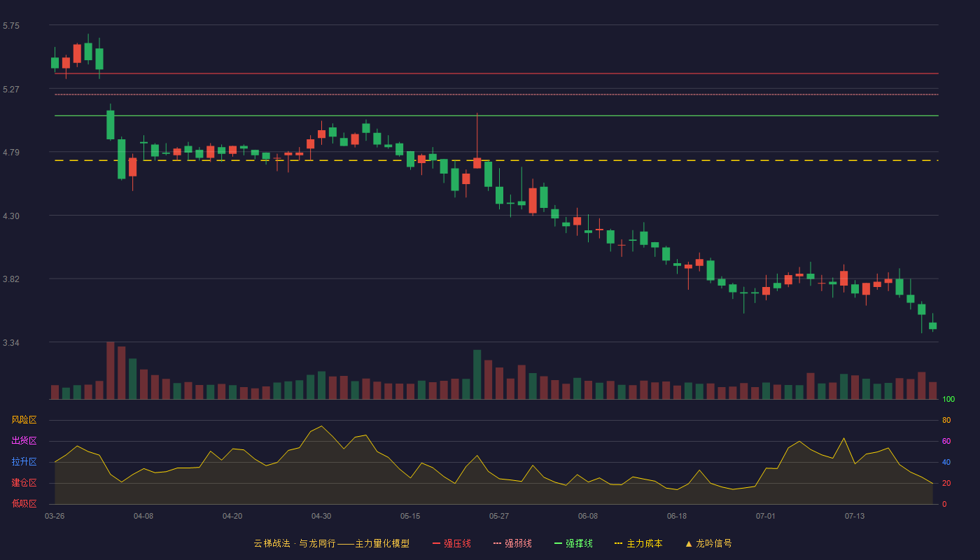Click the 05-15 date label
This screenshot has width=980, height=560.
pos(410,516)
